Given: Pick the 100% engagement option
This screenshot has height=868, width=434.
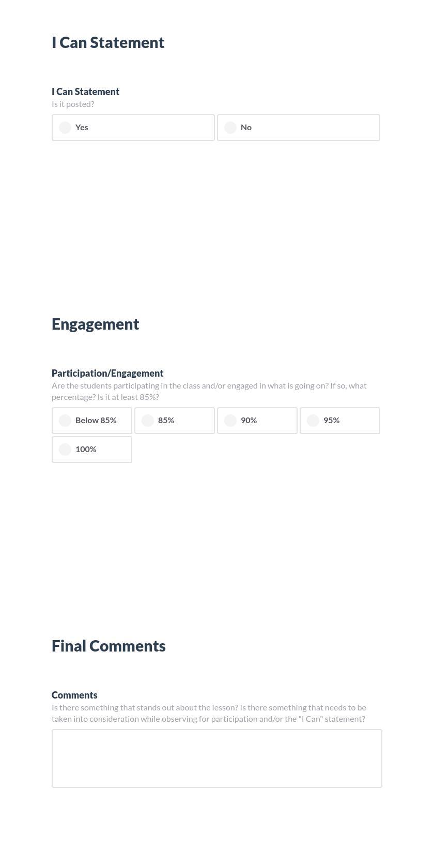Looking at the screenshot, I should tap(91, 449).
